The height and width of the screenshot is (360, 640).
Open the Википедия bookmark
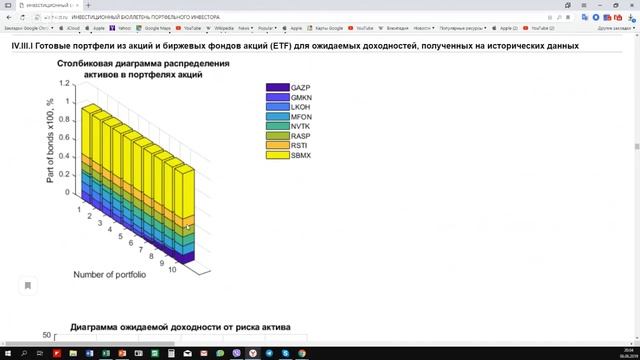[x=393, y=28]
